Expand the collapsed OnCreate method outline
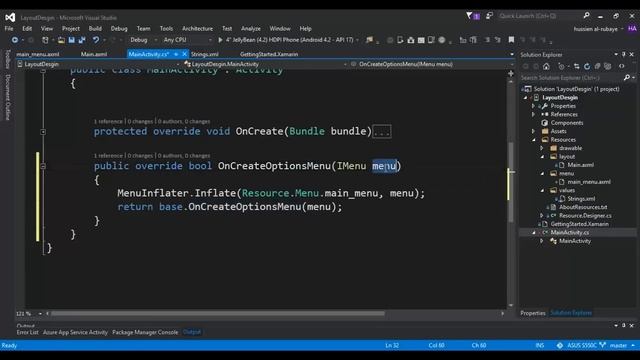 click(x=43, y=132)
